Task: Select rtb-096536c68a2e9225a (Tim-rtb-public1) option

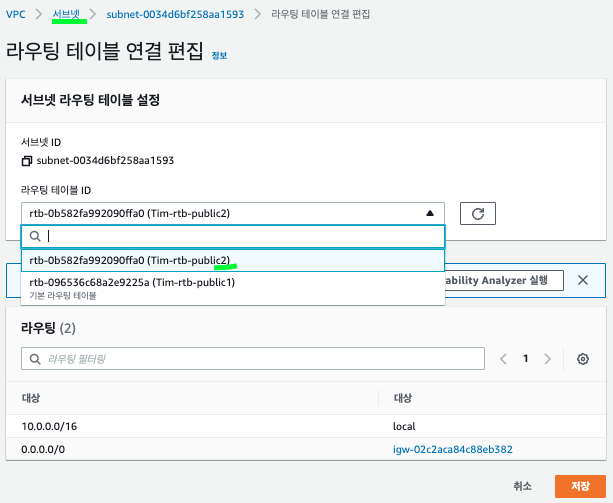Action: (x=233, y=288)
